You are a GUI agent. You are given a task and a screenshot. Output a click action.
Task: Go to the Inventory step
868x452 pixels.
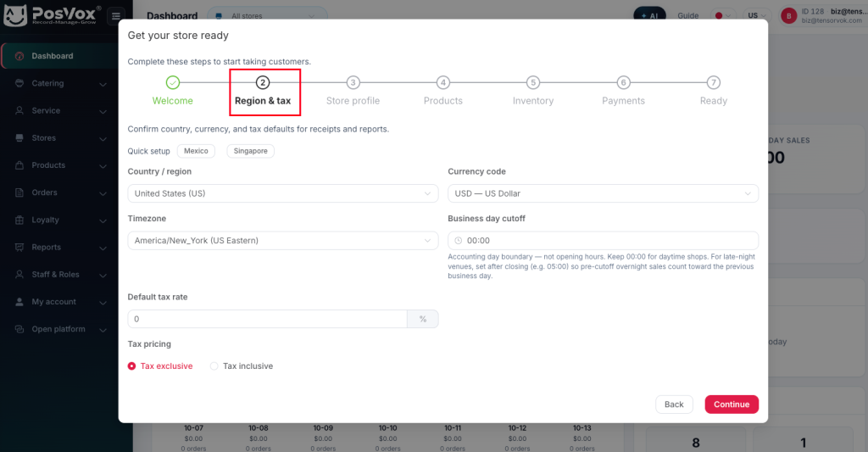tap(533, 92)
